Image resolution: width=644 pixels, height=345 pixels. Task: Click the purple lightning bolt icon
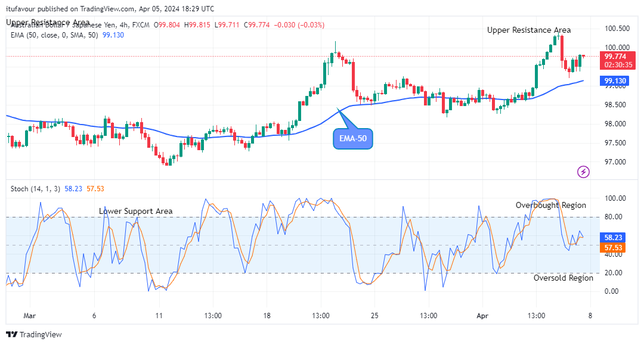point(583,172)
